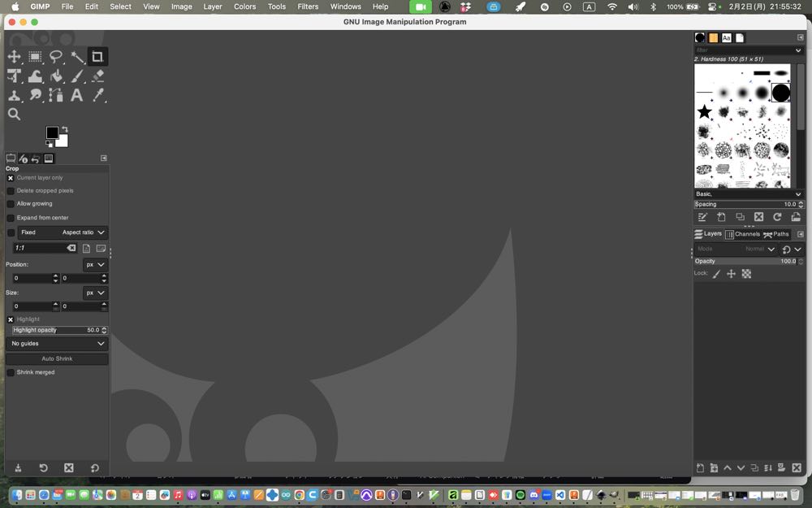Reset colors to default black and white
The width and height of the screenshot is (812, 508).
tap(50, 144)
